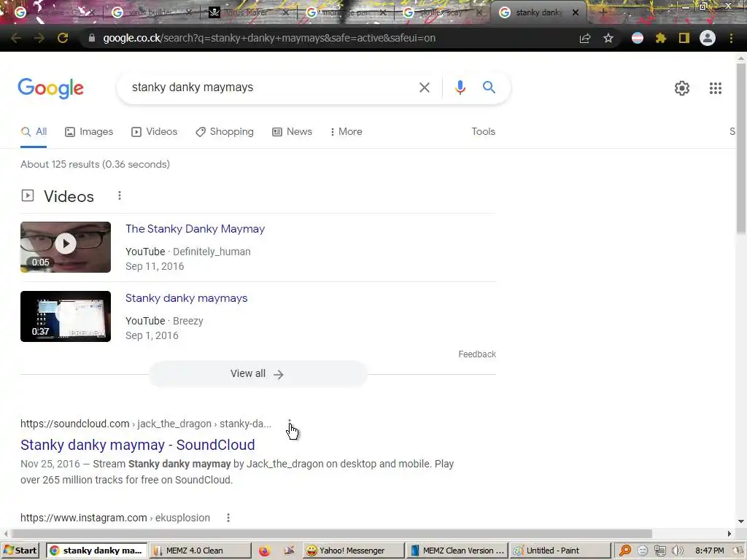747x560 pixels.
Task: Click the address bar URL
Action: tap(269, 38)
